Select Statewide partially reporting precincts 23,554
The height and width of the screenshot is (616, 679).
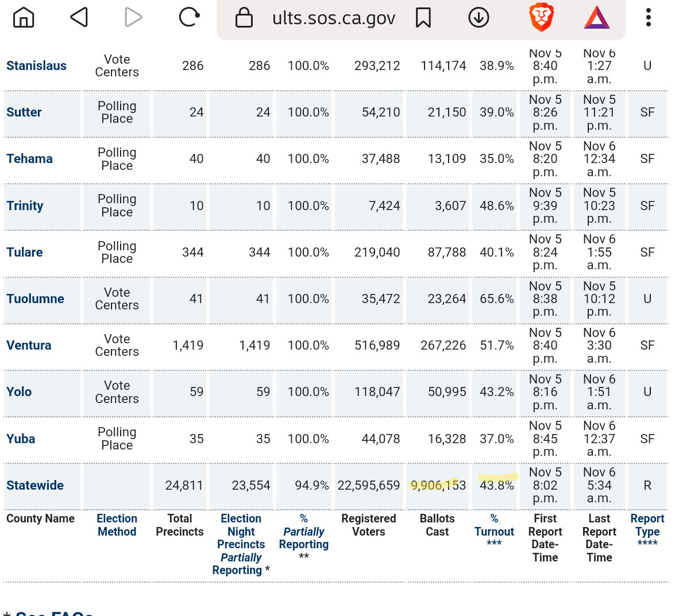point(250,485)
